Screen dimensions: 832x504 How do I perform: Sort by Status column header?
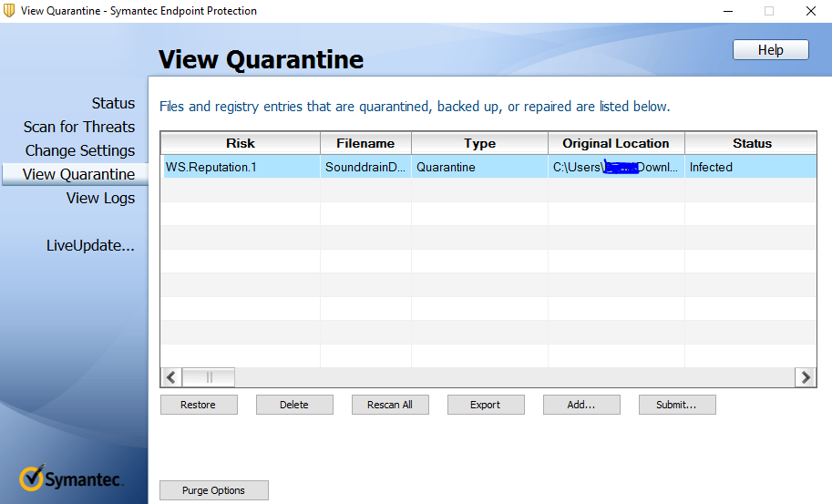751,143
